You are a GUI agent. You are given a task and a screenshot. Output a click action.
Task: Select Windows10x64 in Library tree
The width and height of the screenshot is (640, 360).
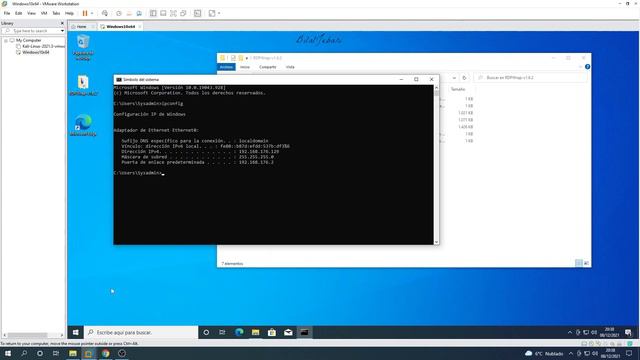click(33, 52)
